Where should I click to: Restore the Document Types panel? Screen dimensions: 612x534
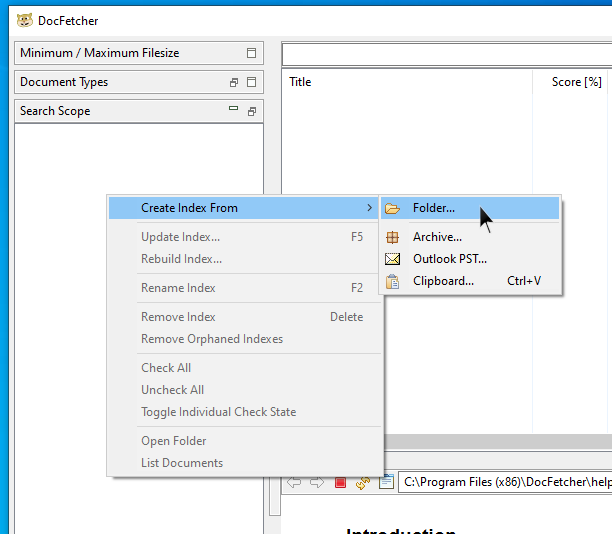click(x=234, y=82)
